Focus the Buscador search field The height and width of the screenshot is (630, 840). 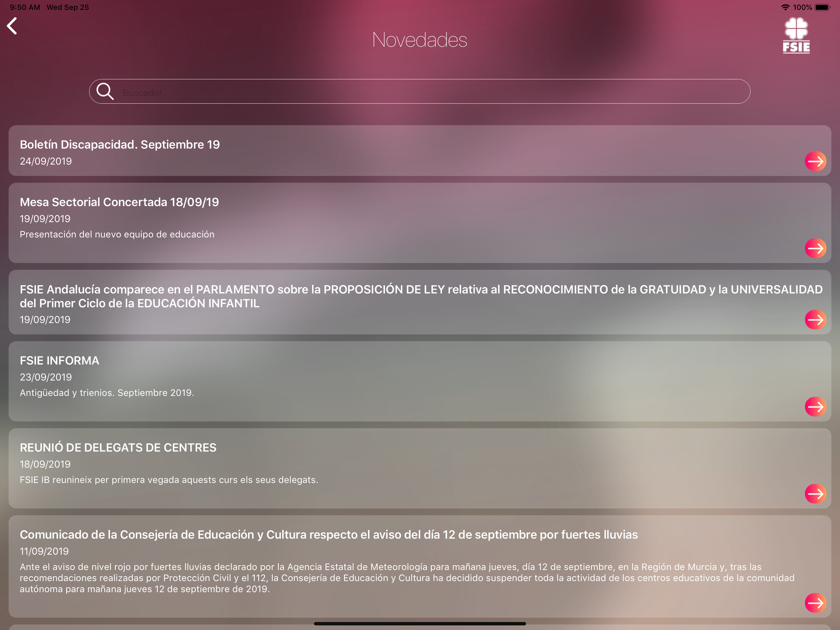click(420, 92)
